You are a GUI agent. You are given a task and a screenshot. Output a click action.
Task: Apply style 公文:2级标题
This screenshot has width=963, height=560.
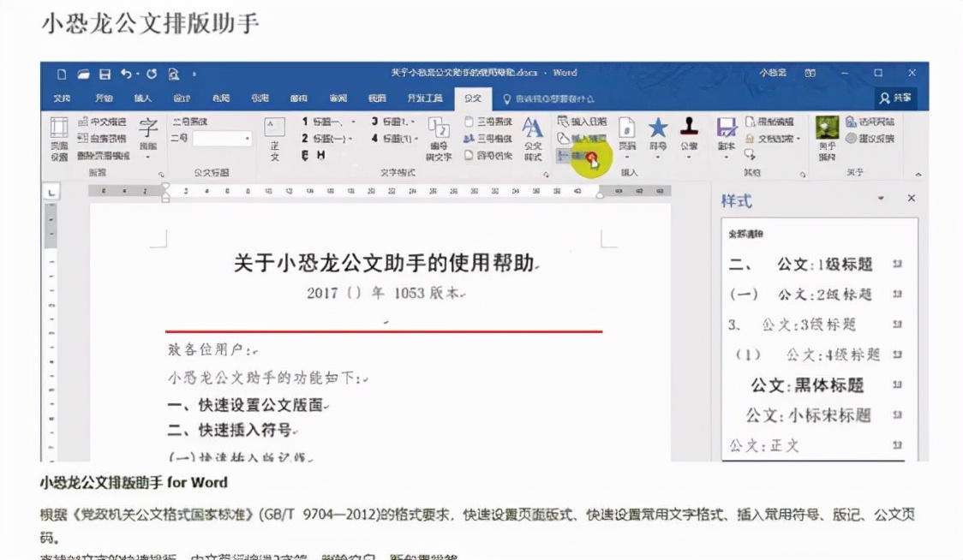815,295
